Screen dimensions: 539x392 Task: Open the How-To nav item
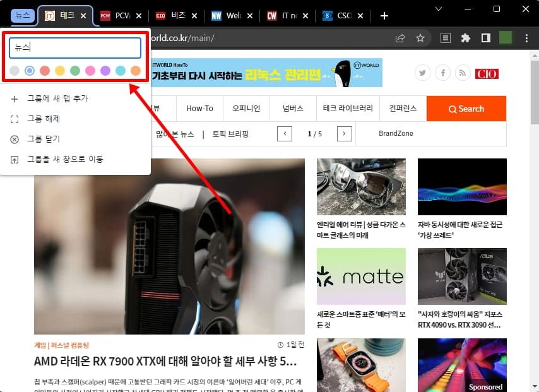tap(199, 109)
